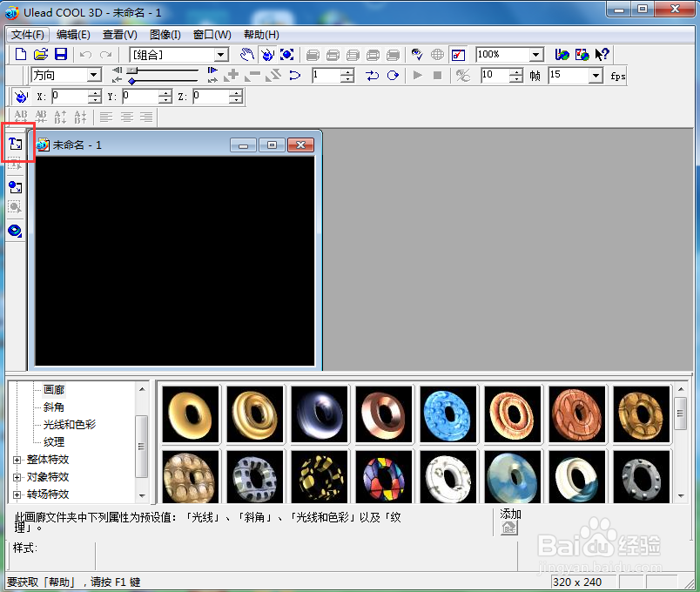This screenshot has width=700, height=592.
Task: Select 光线和色彩 in the tree
Action: 70,425
